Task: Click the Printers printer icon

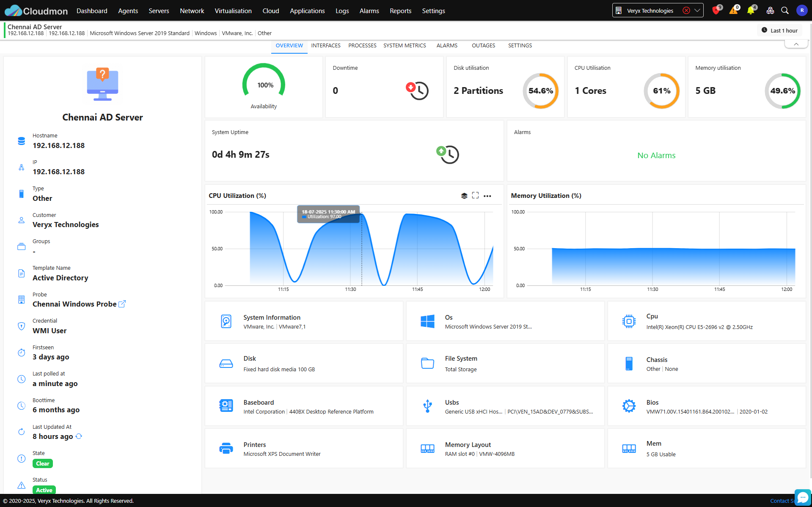Action: click(x=226, y=448)
